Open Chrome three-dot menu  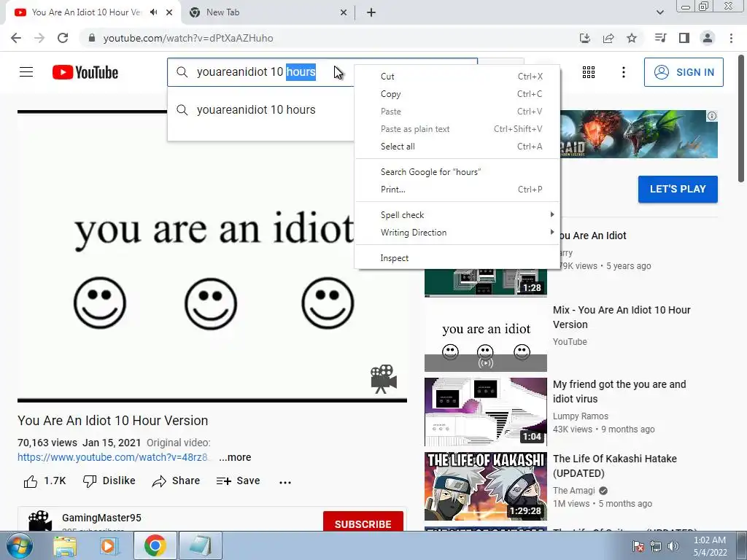731,38
